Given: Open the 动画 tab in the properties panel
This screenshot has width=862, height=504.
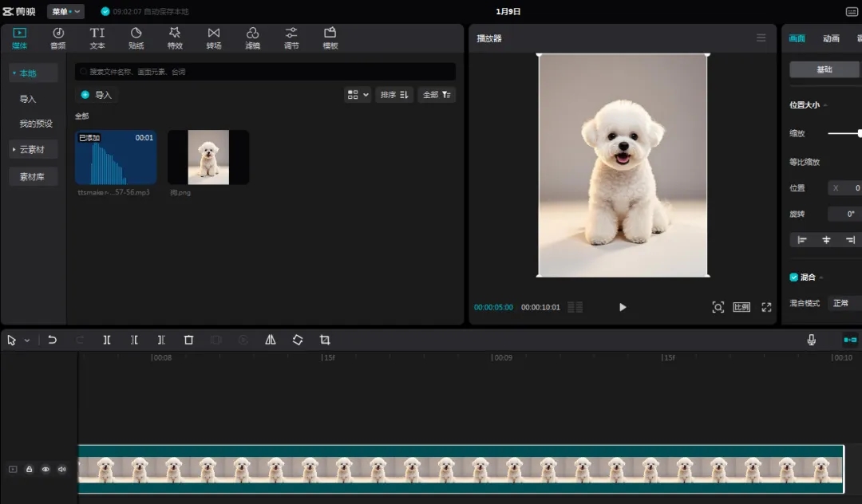Looking at the screenshot, I should point(831,38).
